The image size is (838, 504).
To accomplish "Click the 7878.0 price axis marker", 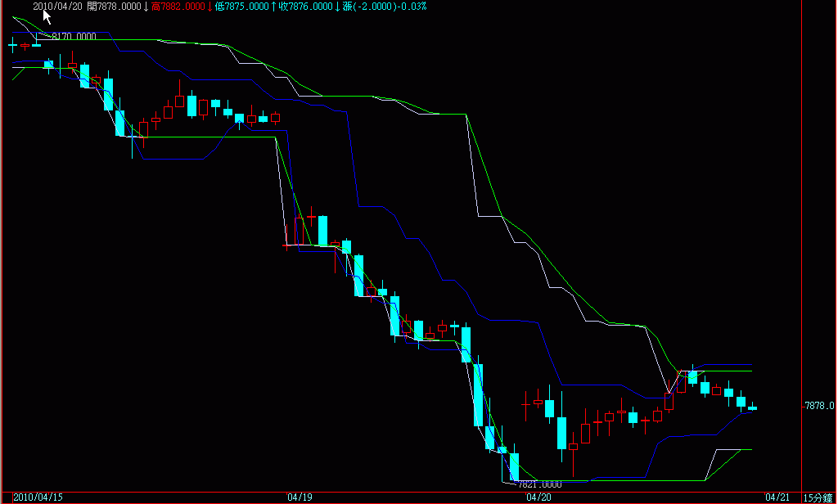I will (820, 406).
